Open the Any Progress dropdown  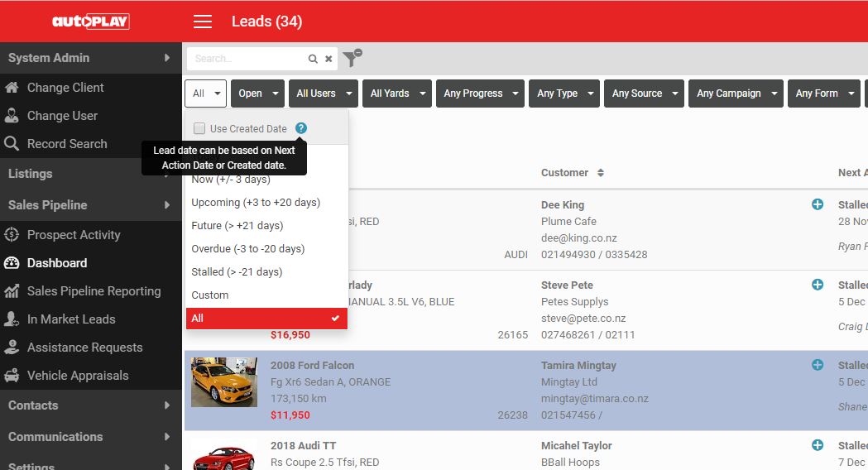click(x=480, y=94)
